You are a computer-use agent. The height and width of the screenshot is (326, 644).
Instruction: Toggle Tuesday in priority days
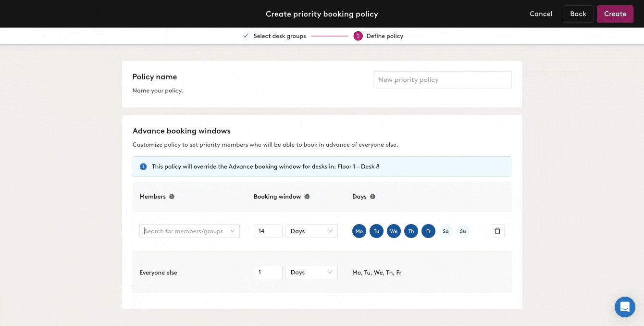[x=376, y=231]
